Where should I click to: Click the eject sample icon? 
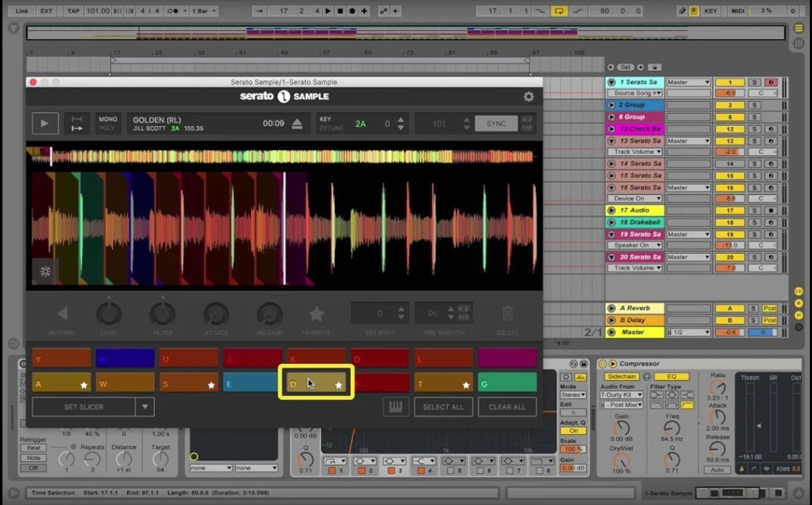pos(297,124)
